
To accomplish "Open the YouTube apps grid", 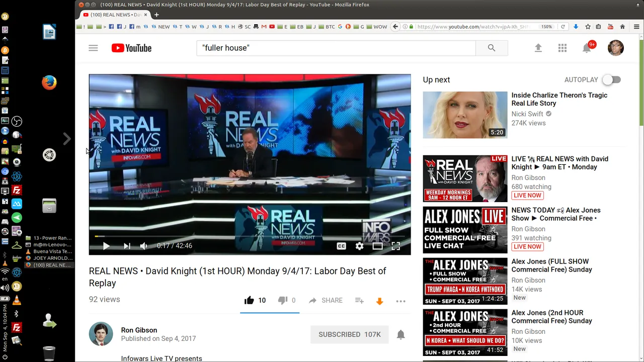I will pyautogui.click(x=562, y=48).
